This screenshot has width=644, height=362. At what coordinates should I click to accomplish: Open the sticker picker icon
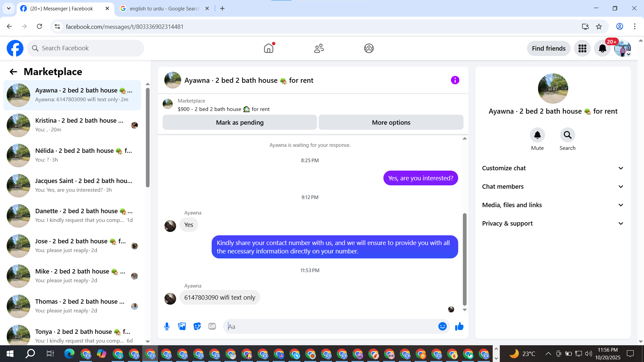pyautogui.click(x=197, y=326)
